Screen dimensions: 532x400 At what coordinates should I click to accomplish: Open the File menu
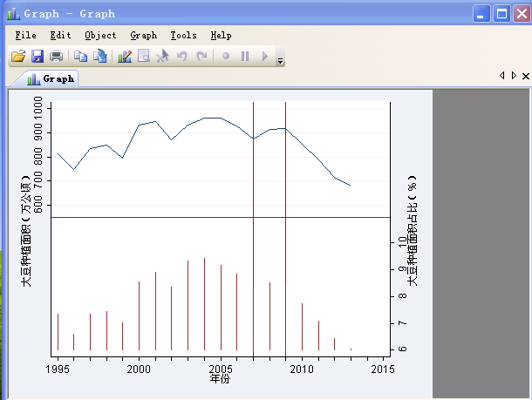pos(25,36)
